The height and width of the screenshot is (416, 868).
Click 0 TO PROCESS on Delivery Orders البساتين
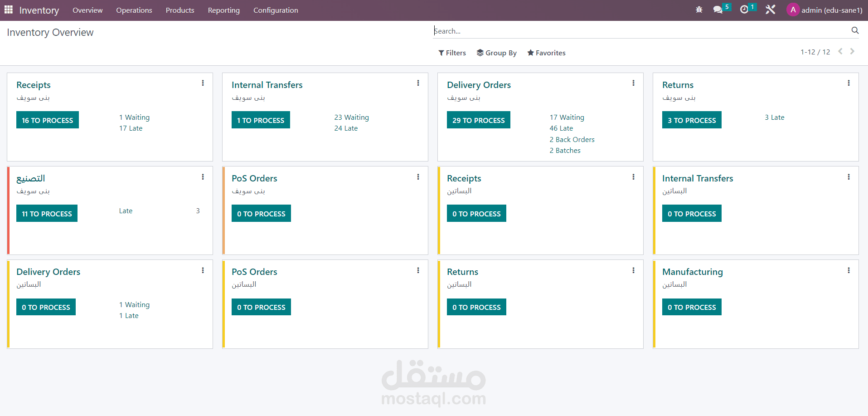46,307
